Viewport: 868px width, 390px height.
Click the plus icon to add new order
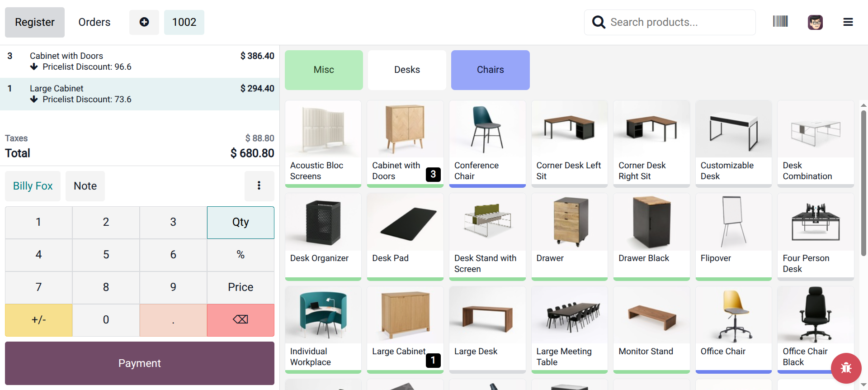coord(144,22)
